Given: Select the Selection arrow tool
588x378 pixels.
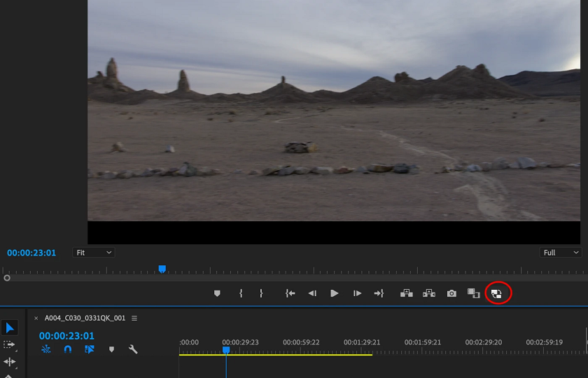Looking at the screenshot, I should coord(10,328).
